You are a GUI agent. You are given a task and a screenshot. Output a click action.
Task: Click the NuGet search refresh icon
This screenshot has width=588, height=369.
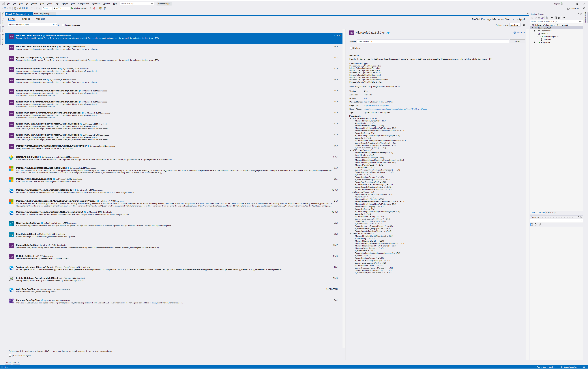(59, 25)
